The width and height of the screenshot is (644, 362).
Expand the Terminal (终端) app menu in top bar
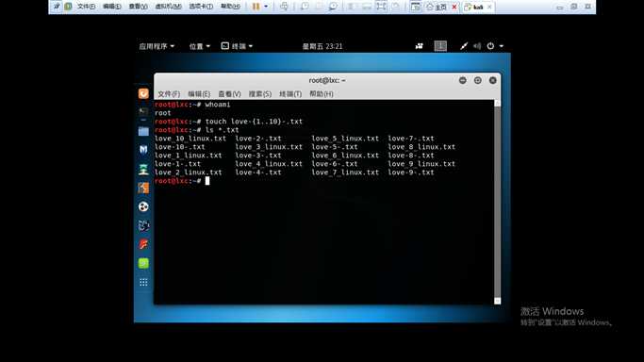click(x=237, y=46)
